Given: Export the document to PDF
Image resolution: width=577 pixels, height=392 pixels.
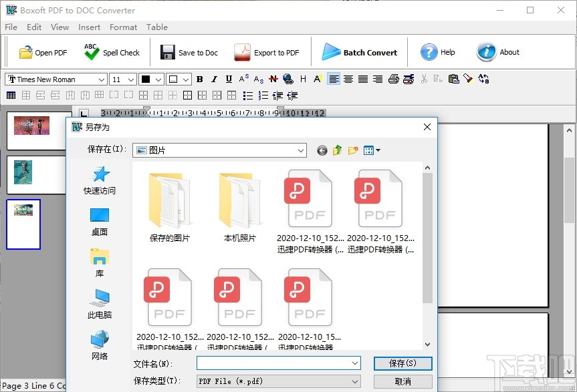Looking at the screenshot, I should pyautogui.click(x=267, y=51).
